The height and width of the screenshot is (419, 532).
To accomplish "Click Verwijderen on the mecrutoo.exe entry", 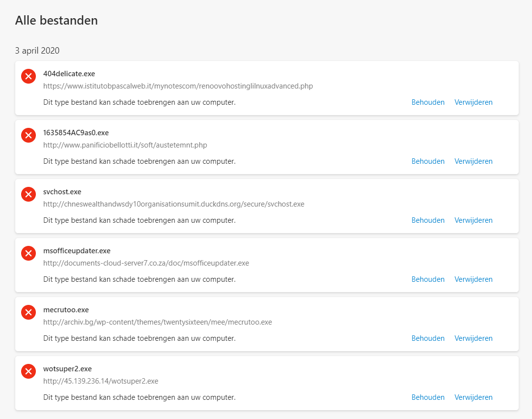I will (473, 338).
